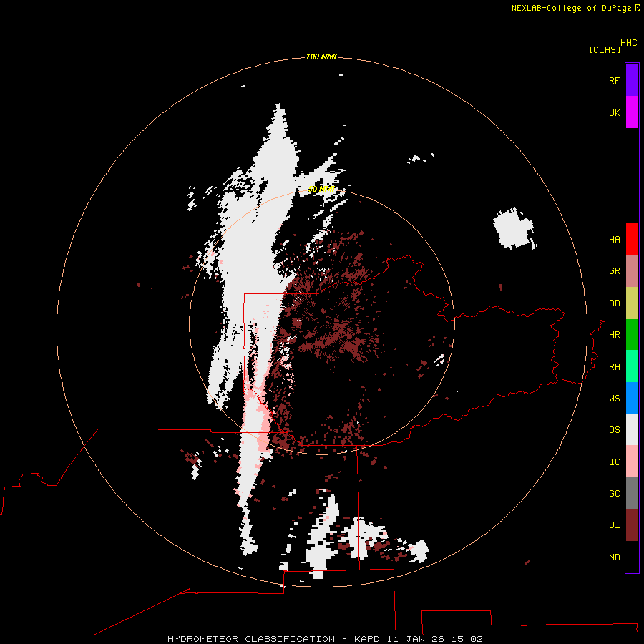
Task: Click the HHC product label
Action: 628,43
